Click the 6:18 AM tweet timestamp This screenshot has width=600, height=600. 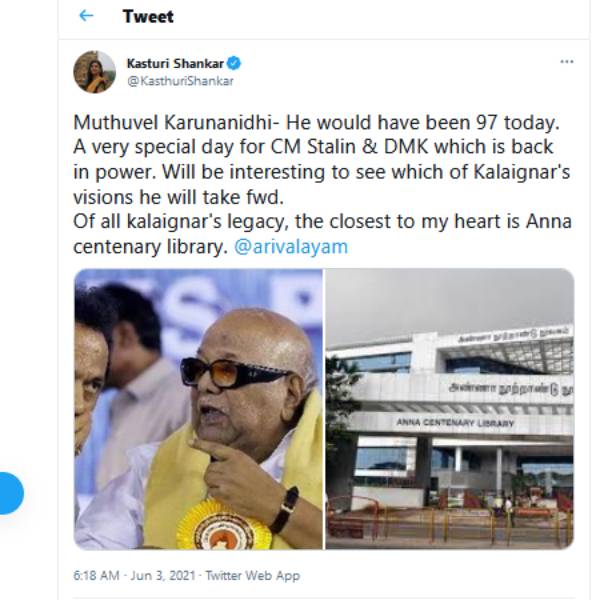click(96, 576)
